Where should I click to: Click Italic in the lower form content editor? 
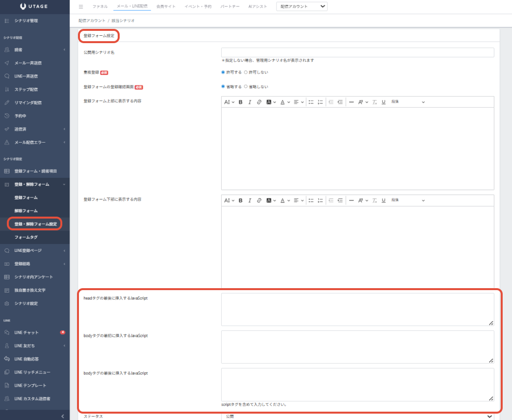(x=250, y=200)
